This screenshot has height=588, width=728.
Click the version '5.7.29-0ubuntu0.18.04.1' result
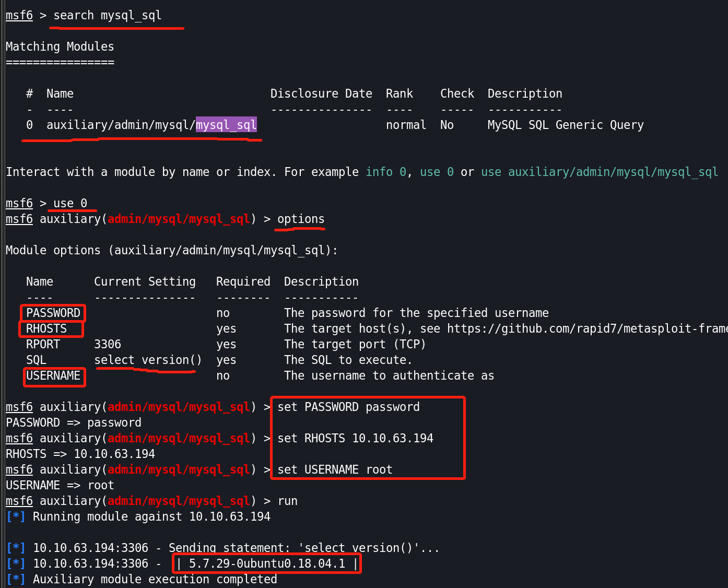click(x=267, y=563)
